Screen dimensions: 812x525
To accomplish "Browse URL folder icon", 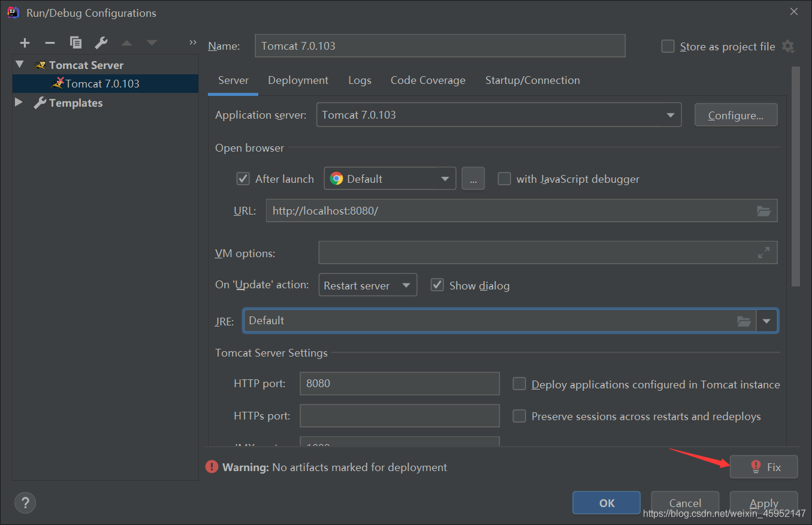I will (x=763, y=211).
